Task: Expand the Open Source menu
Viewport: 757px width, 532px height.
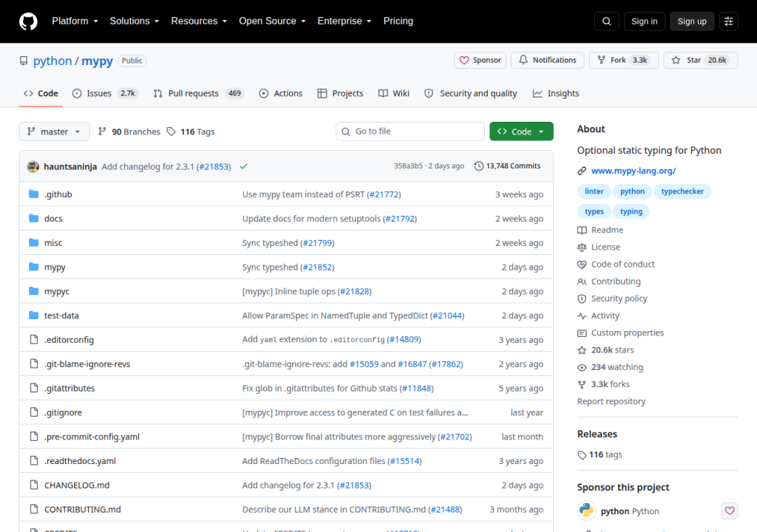Action: point(272,21)
